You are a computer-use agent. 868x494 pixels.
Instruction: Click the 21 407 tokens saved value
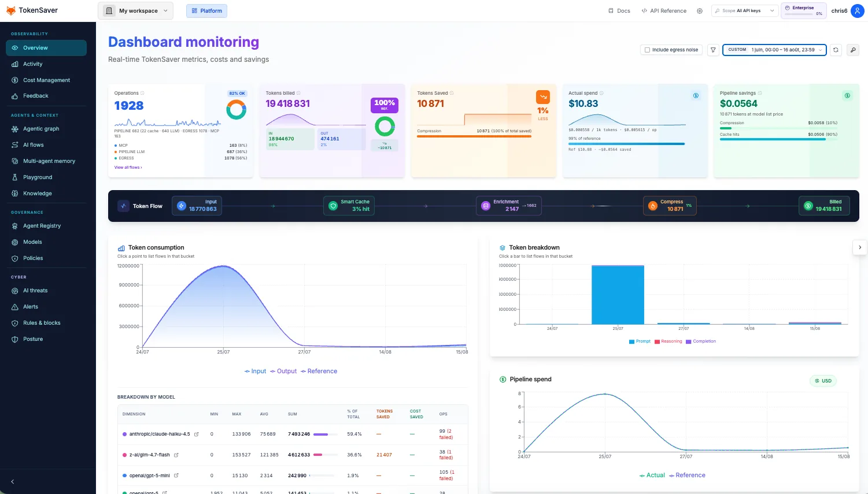(384, 455)
